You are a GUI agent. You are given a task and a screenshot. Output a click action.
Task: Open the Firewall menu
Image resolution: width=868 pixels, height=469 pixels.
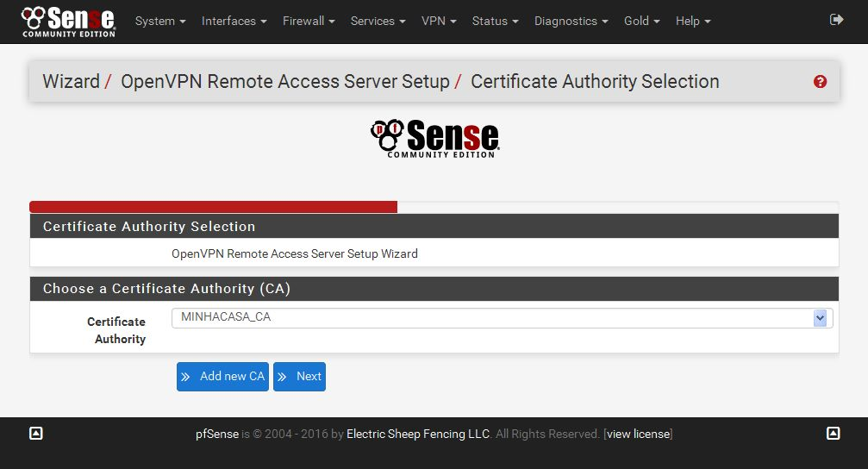tap(309, 21)
